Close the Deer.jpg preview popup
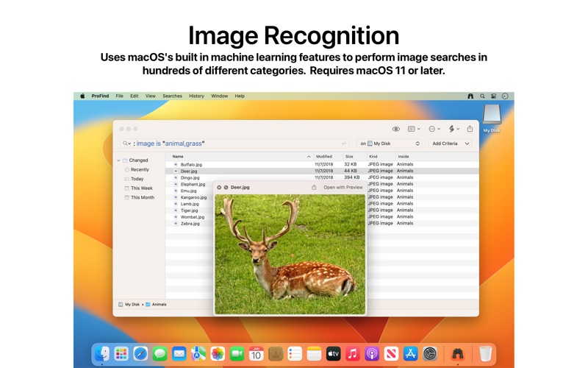 pos(219,188)
